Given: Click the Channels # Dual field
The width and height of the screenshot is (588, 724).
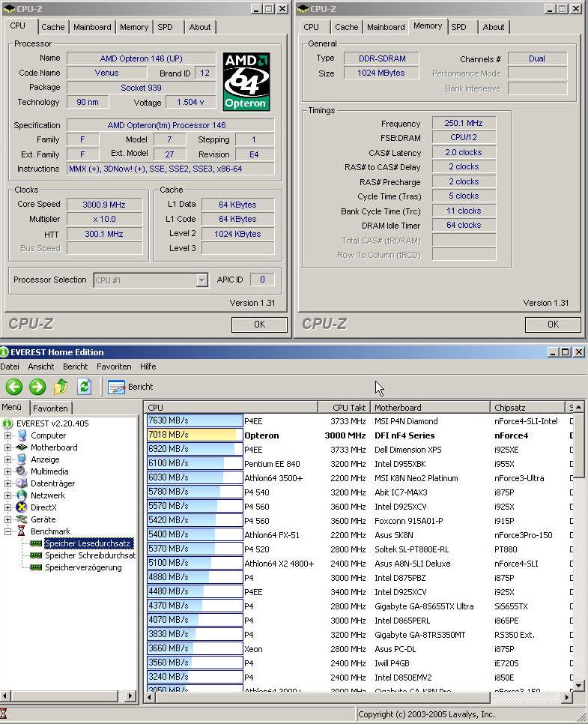Looking at the screenshot, I should [537, 58].
